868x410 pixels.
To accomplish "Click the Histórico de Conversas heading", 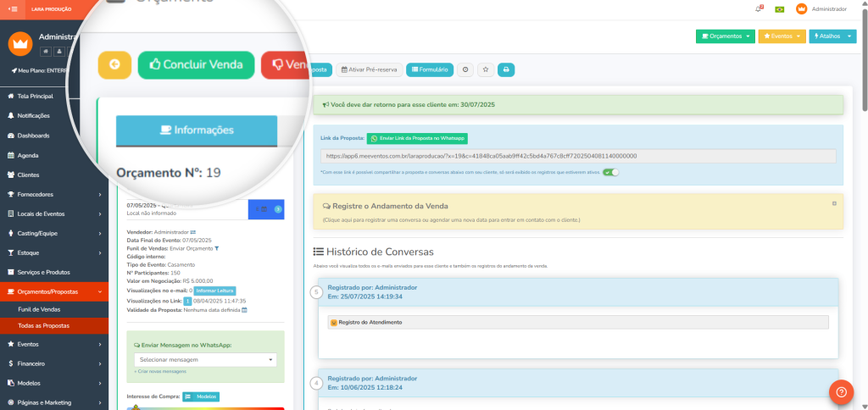I will (374, 252).
